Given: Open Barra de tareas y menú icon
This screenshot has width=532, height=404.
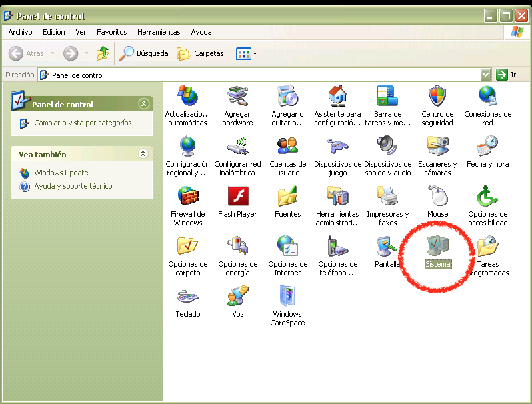Looking at the screenshot, I should (x=387, y=96).
